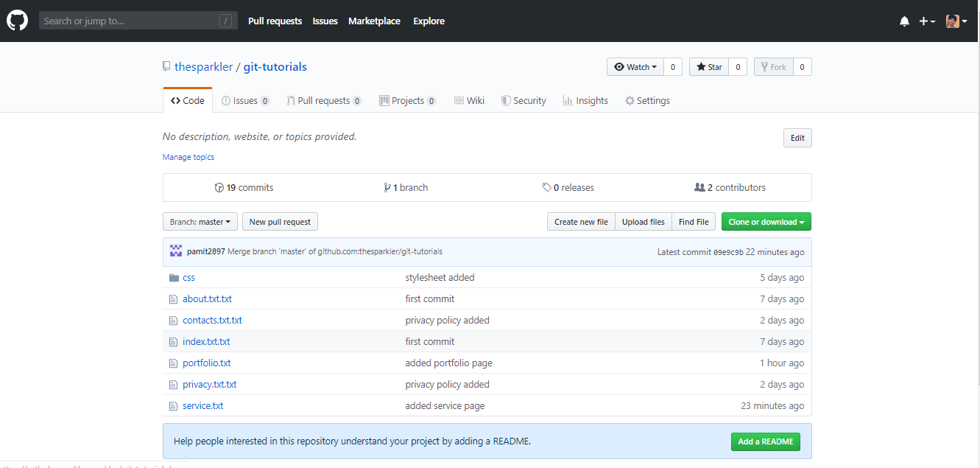The width and height of the screenshot is (980, 468).
Task: Go to Explore in the top navigation
Action: [x=429, y=21]
